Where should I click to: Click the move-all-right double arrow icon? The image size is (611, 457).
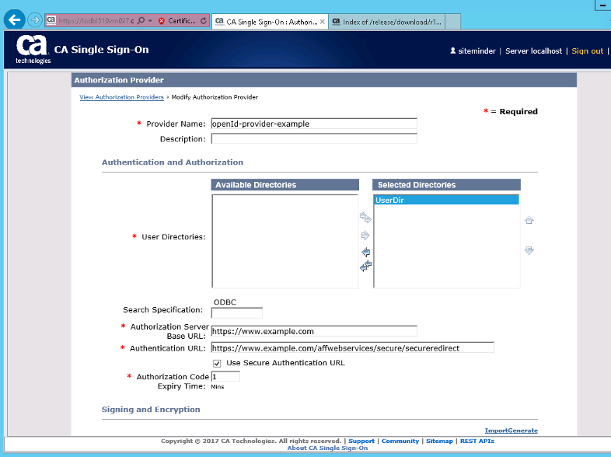[366, 217]
